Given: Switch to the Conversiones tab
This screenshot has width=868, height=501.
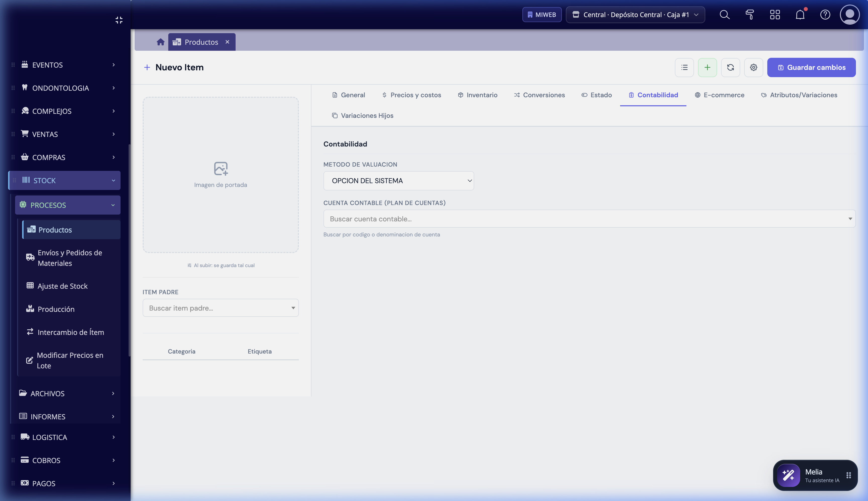Looking at the screenshot, I should [539, 95].
